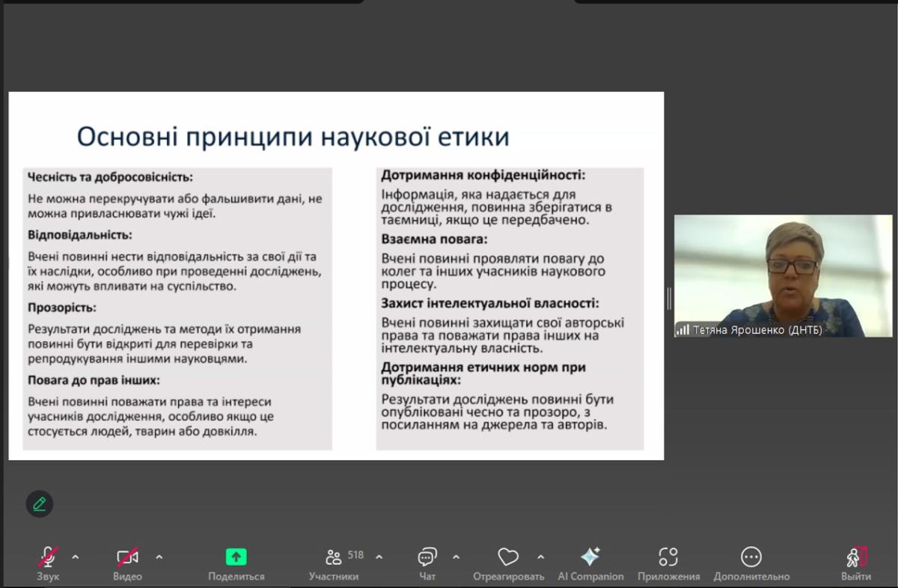This screenshot has width=898, height=588.
Task: Unmute microphone with the Звук icon
Action: click(x=48, y=557)
